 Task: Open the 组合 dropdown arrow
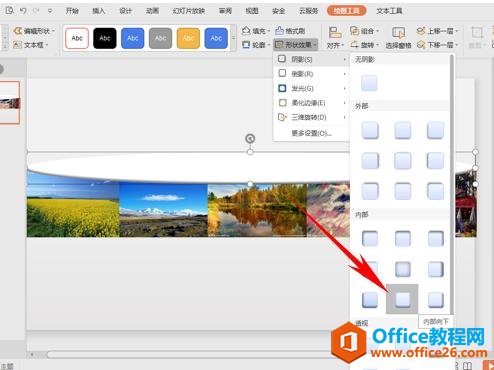tap(378, 31)
